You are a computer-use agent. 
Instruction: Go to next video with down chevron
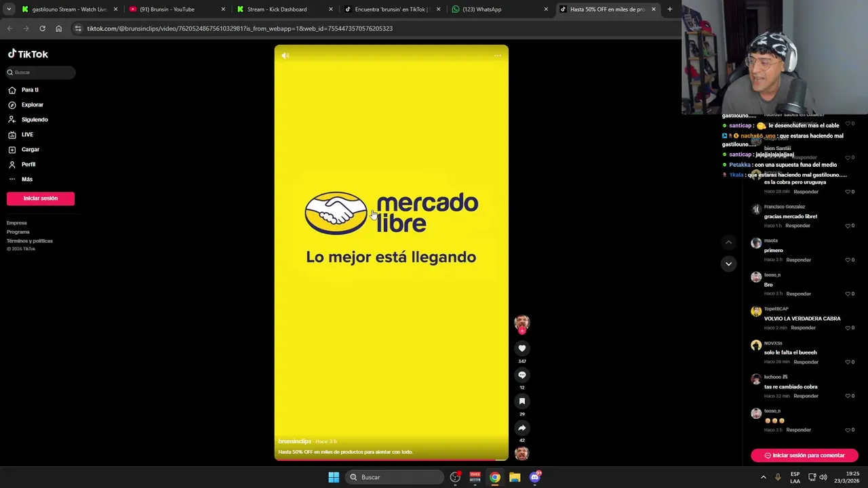click(728, 264)
